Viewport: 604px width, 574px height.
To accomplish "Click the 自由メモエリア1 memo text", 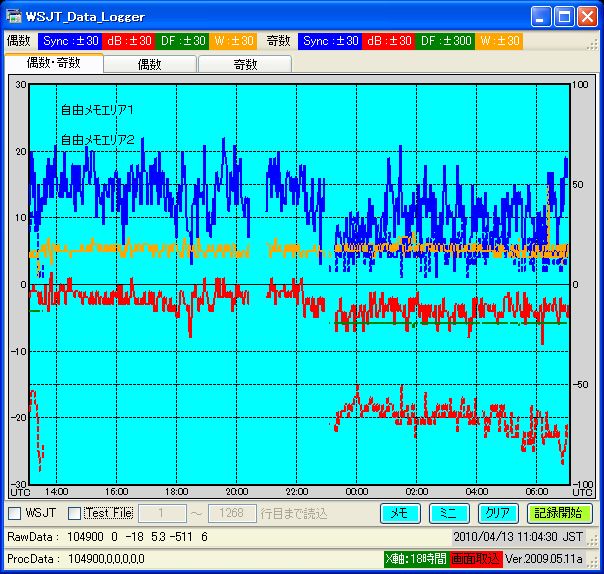I will 97,110.
